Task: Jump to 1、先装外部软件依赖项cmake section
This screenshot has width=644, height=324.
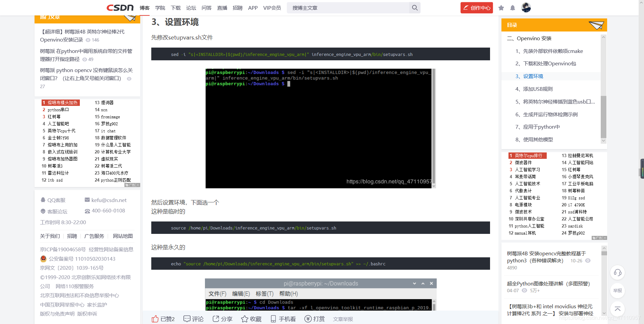Action: (x=549, y=51)
